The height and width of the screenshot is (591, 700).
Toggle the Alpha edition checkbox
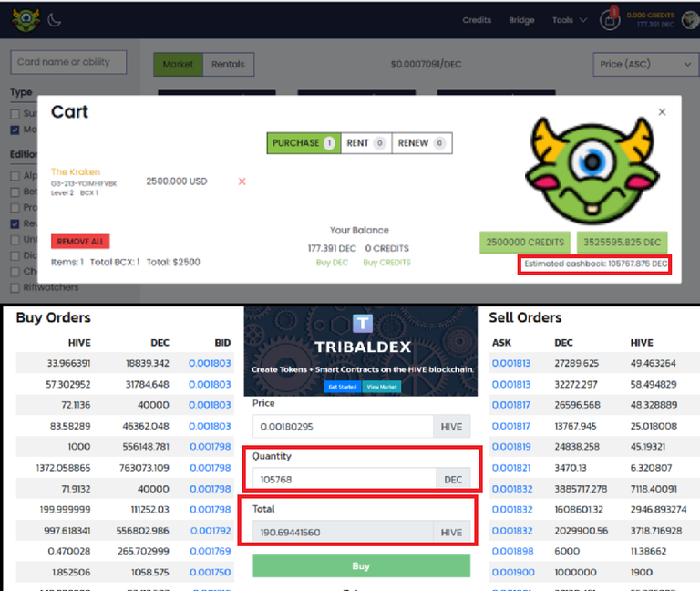point(15,176)
